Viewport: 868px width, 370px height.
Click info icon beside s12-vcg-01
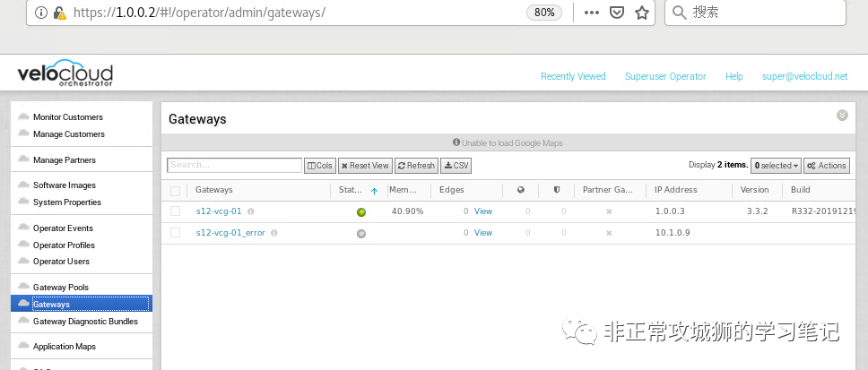coord(251,211)
